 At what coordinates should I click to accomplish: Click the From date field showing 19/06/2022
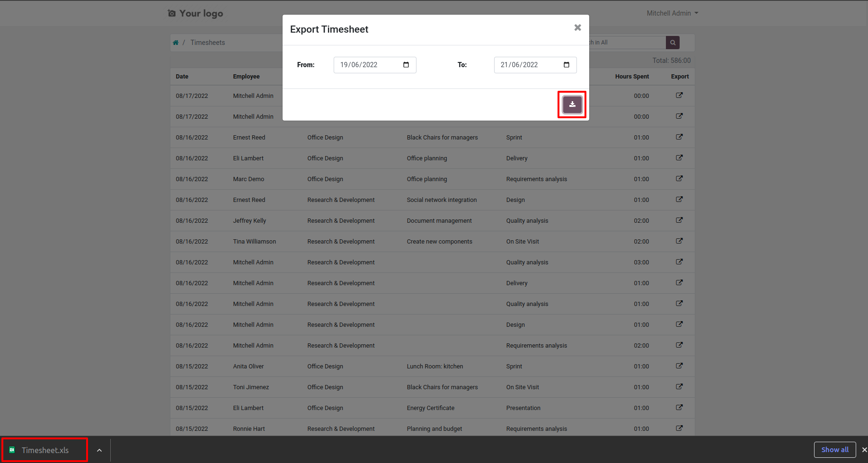(x=375, y=65)
